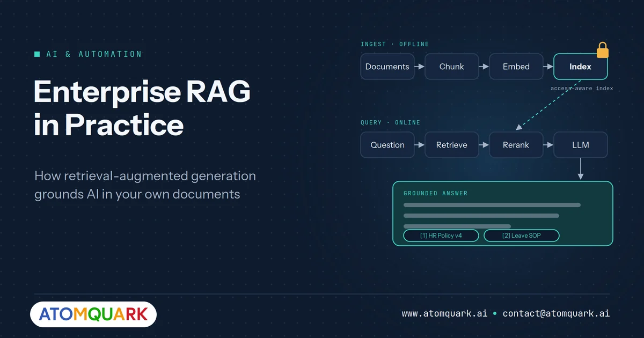This screenshot has width=644, height=338.
Task: Click the arrow between Chunk and Embed
Action: (x=485, y=67)
